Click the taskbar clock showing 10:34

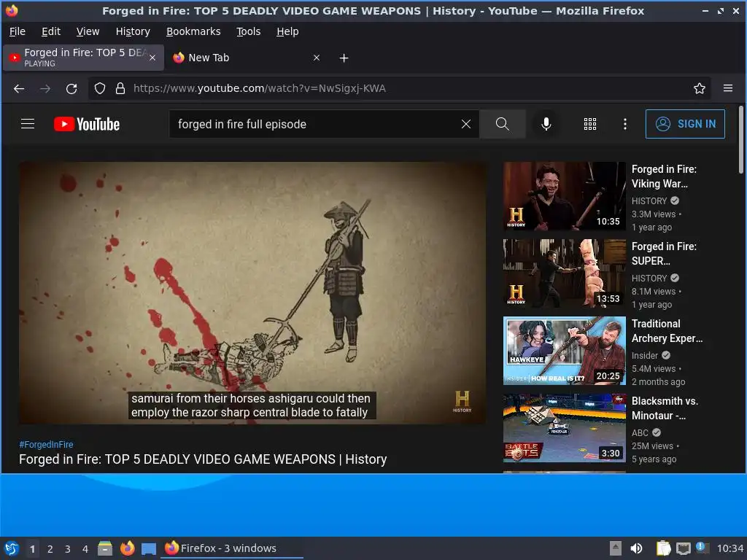tap(729, 548)
